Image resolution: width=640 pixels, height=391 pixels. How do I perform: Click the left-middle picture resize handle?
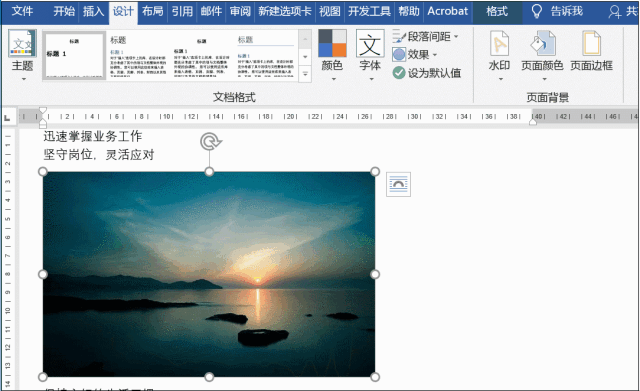43,274
